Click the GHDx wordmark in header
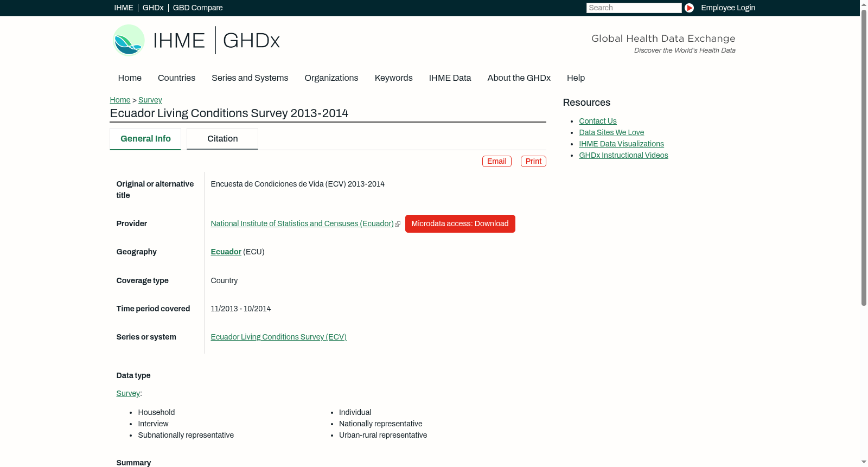The width and height of the screenshot is (868, 467). [251, 41]
